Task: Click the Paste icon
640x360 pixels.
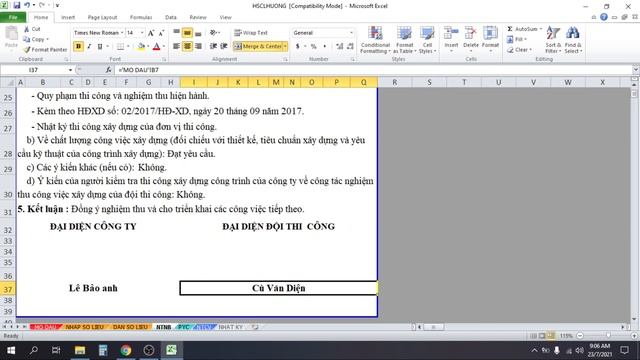Action: coord(11,34)
